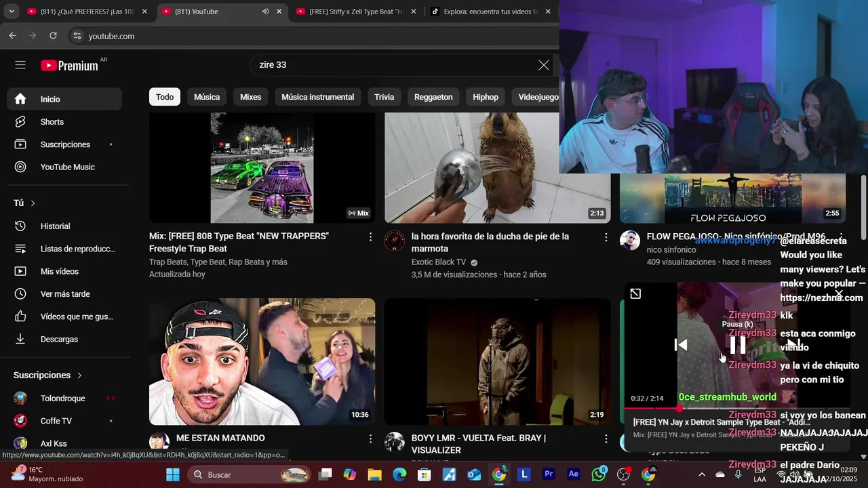Open Exotic Black TV channel avatar
The image size is (868, 488).
pyautogui.click(x=395, y=240)
